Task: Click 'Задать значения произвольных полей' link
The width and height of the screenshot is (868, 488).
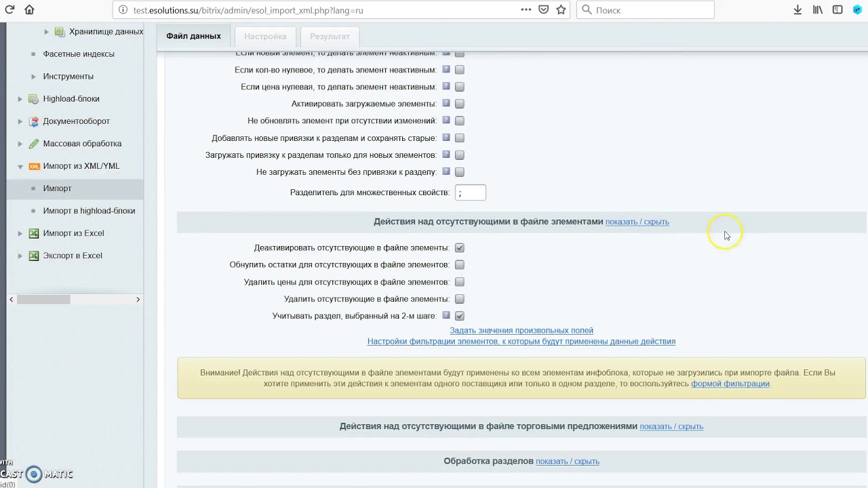Action: pyautogui.click(x=521, y=331)
